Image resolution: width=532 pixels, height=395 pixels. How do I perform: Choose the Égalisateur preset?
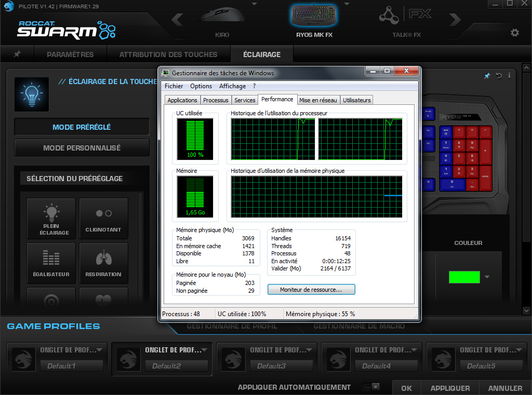click(51, 263)
